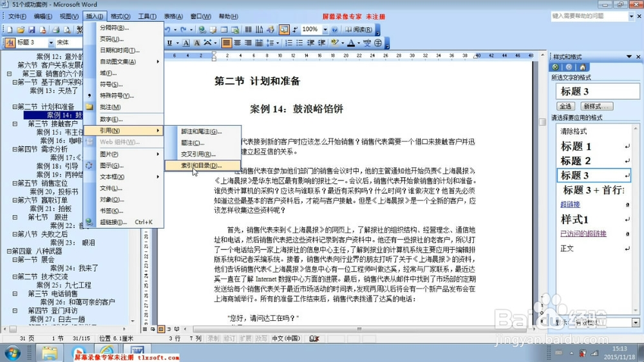Click the document horizontal scrollbar thumb
This screenshot has height=362, width=644.
[359, 329]
